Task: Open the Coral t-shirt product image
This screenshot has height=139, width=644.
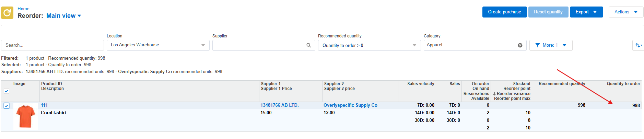Action: (x=26, y=116)
